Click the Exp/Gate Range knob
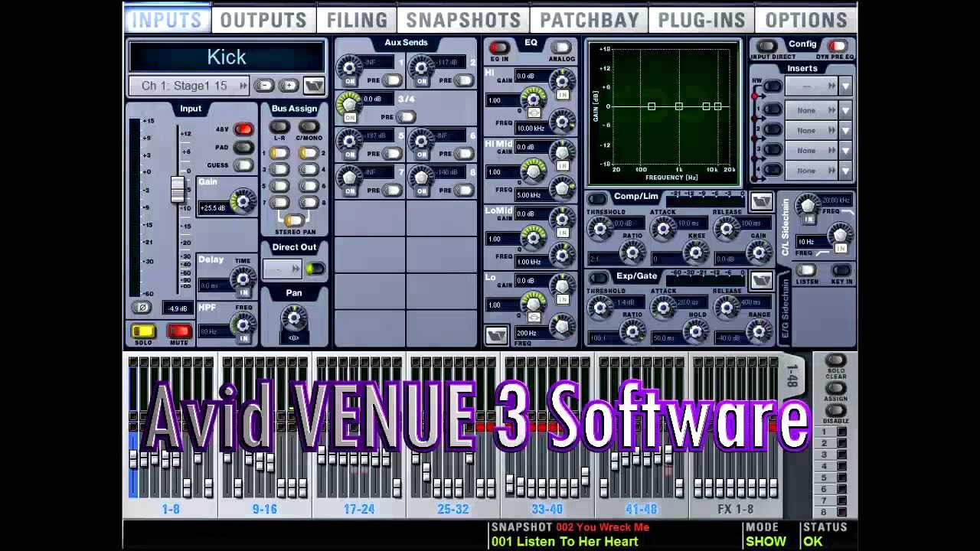The height and width of the screenshot is (551, 980). point(759,331)
